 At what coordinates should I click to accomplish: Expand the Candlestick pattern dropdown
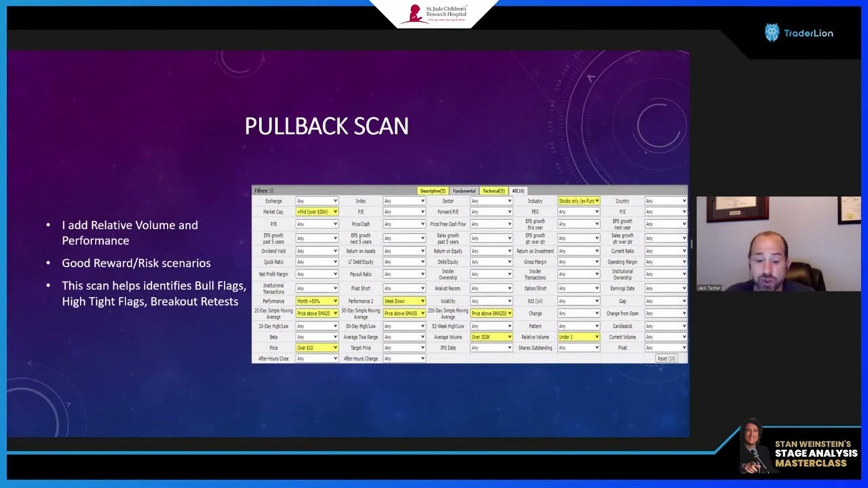click(x=666, y=326)
